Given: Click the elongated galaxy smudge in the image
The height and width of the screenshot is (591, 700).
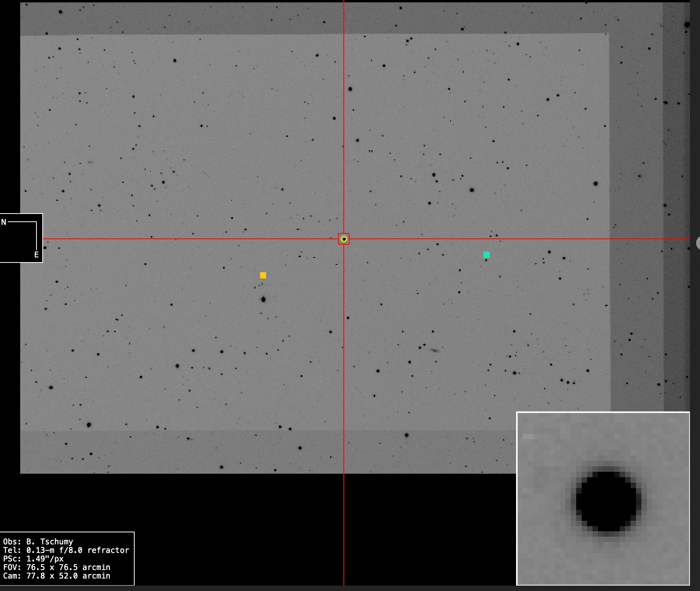Looking at the screenshot, I should pyautogui.click(x=434, y=350).
